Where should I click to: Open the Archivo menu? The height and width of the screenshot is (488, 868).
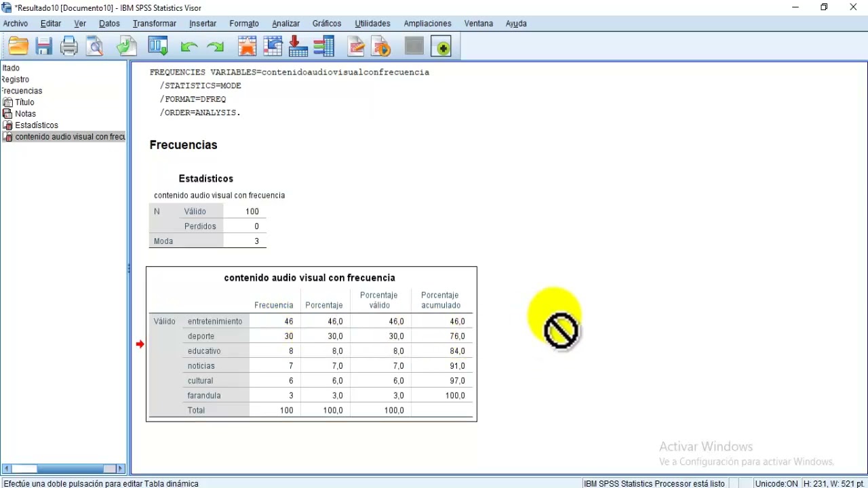[16, 23]
